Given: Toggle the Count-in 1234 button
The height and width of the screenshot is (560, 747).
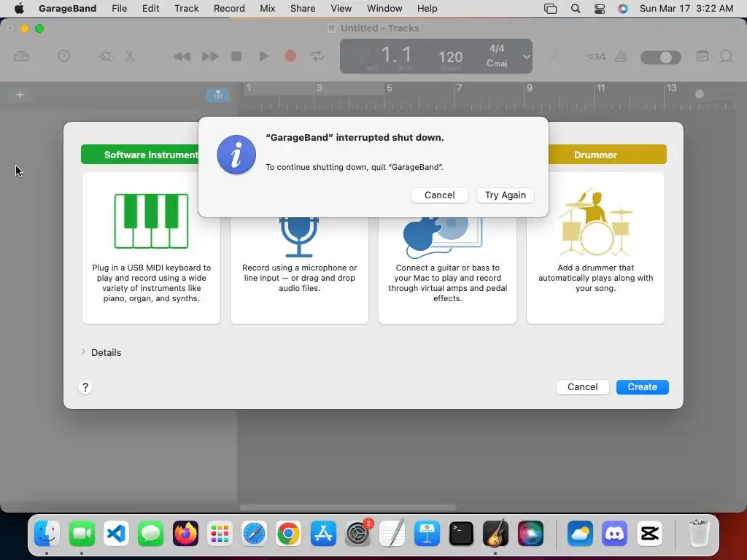Looking at the screenshot, I should [x=597, y=56].
